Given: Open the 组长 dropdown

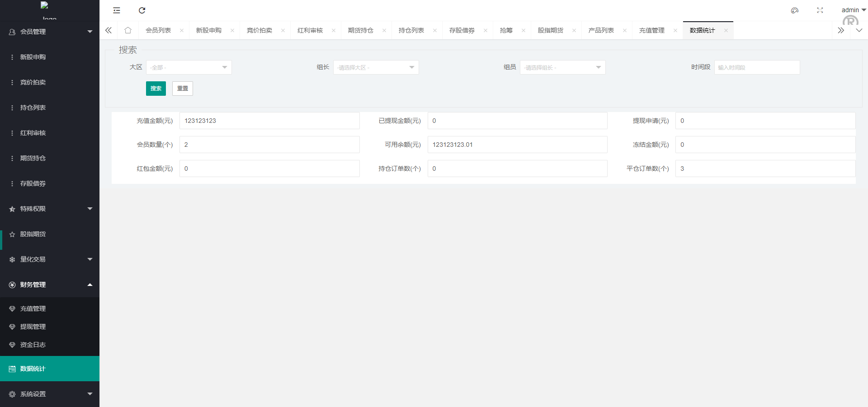Looking at the screenshot, I should pos(376,67).
